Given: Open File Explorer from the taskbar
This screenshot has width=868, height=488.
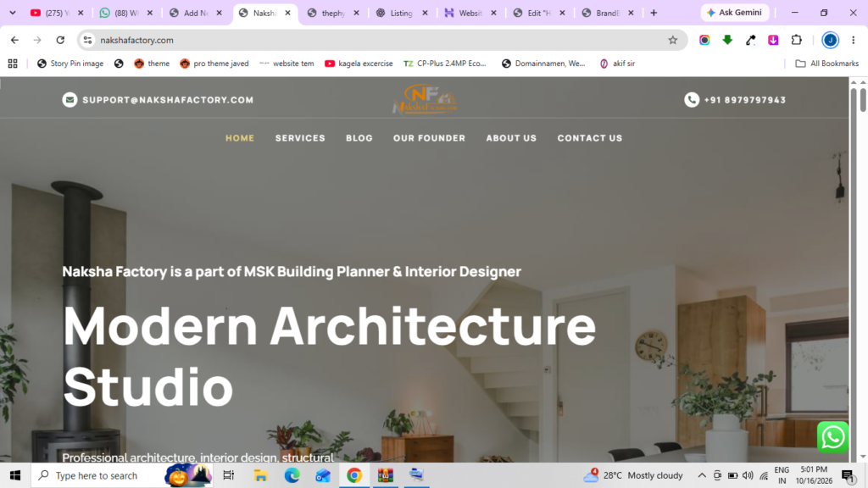Looking at the screenshot, I should [x=260, y=475].
